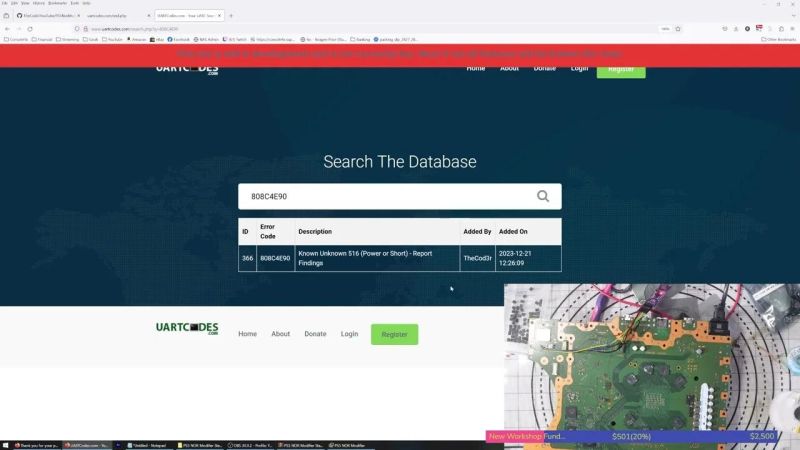Open Untitled Notepad in taskbar

pos(147,445)
